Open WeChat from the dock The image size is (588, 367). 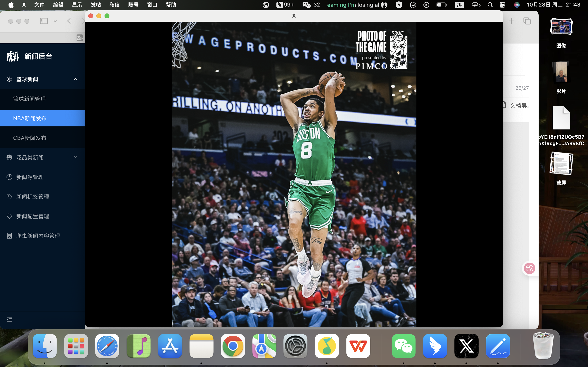pyautogui.click(x=403, y=346)
